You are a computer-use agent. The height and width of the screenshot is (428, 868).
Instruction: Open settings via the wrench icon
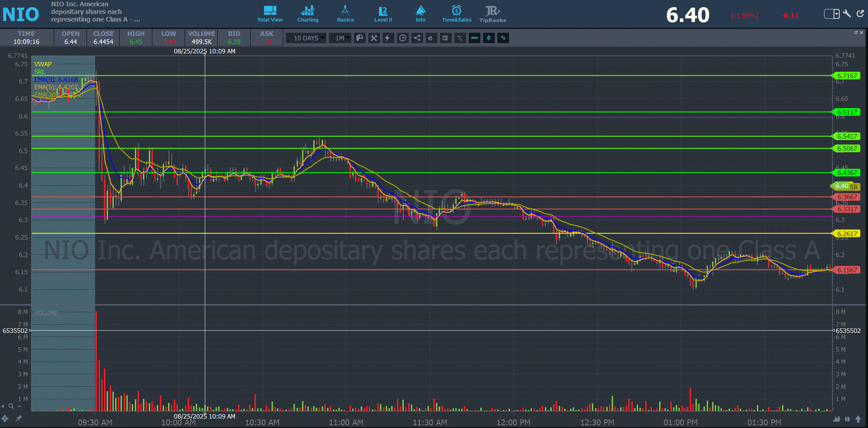(x=847, y=13)
